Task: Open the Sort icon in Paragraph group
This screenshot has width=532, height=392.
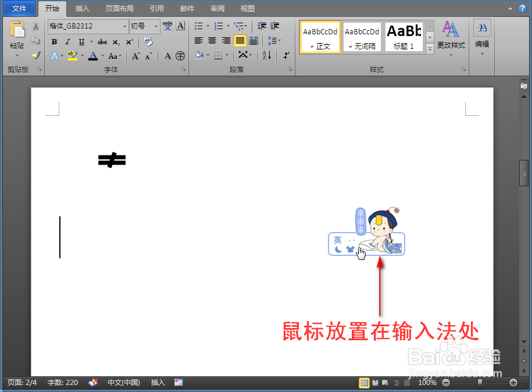Action: click(266, 55)
